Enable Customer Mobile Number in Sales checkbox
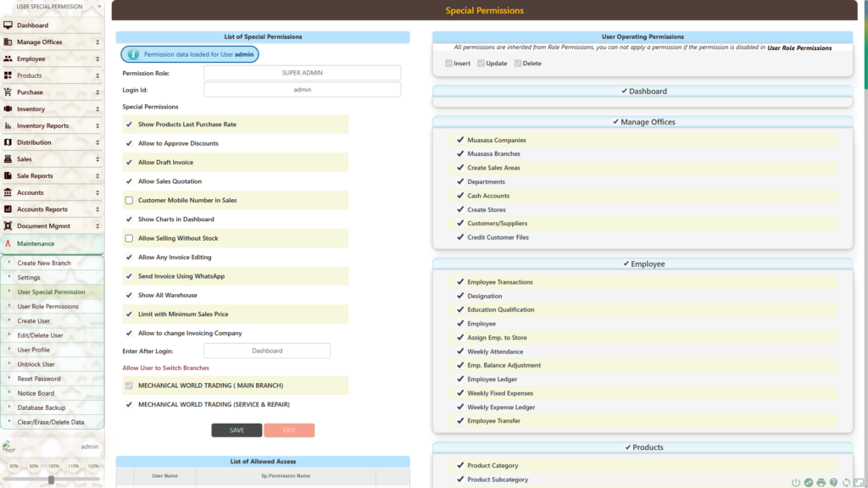This screenshot has width=868, height=488. coord(129,201)
